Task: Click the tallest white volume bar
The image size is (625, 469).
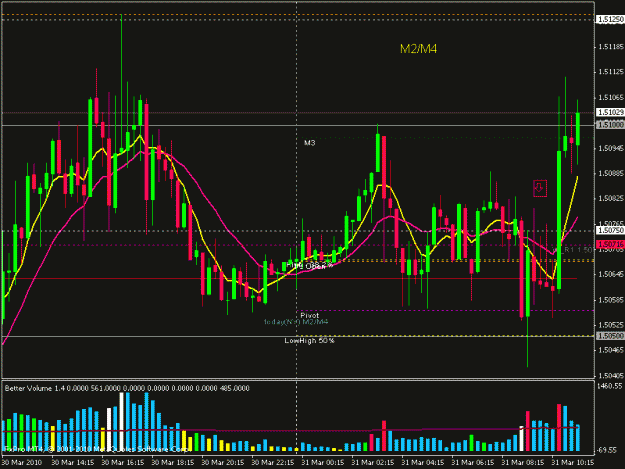Action: coord(122,422)
